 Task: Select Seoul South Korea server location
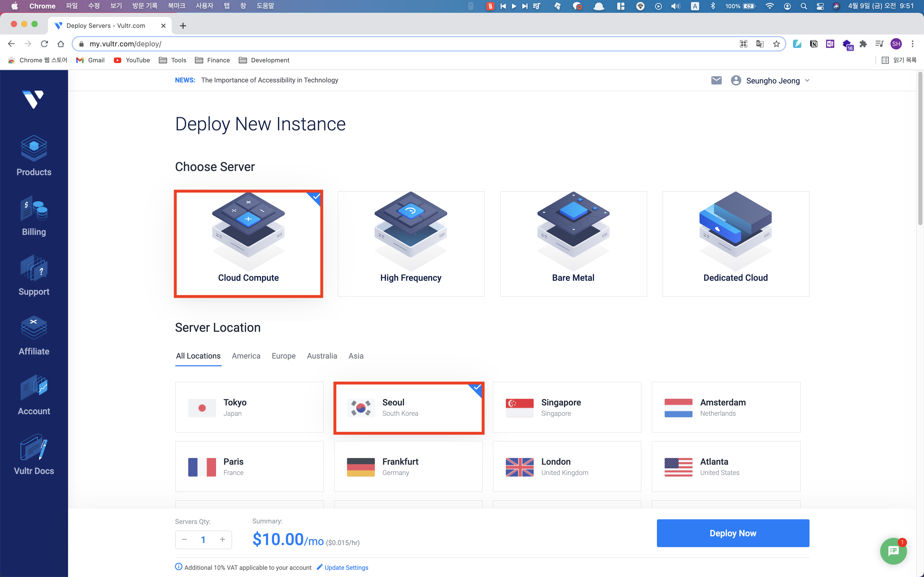pyautogui.click(x=408, y=407)
